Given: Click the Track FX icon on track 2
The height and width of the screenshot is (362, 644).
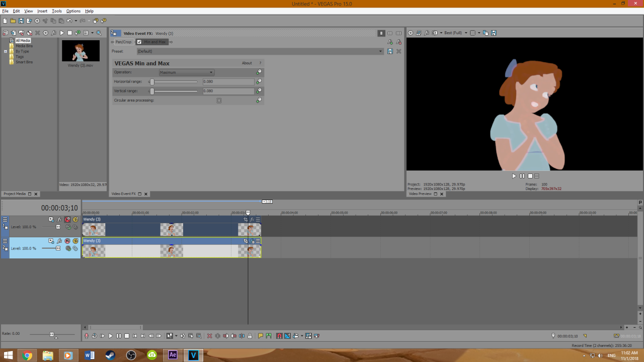Looking at the screenshot, I should coord(59,241).
